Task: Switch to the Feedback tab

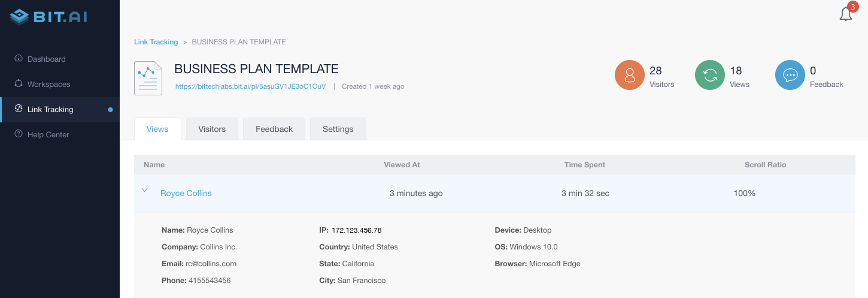Action: coord(274,129)
